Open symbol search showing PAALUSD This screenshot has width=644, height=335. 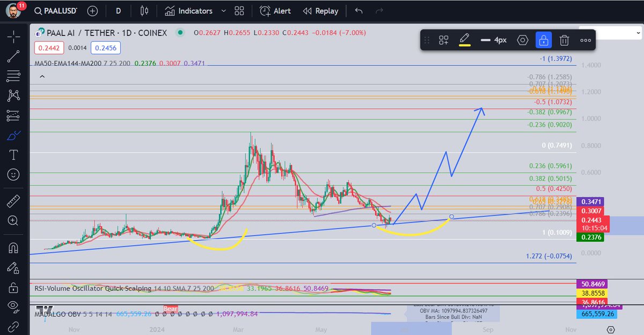click(56, 11)
